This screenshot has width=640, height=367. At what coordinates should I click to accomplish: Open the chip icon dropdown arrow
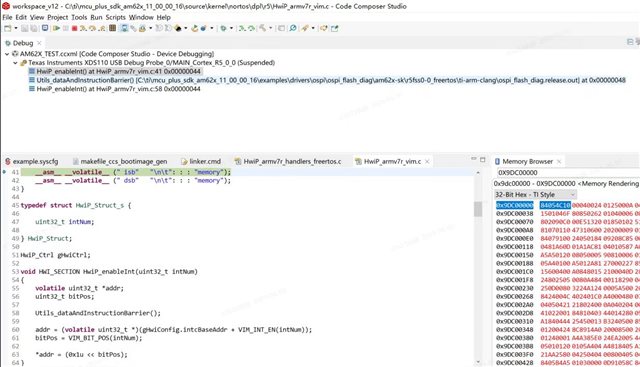[185, 28]
